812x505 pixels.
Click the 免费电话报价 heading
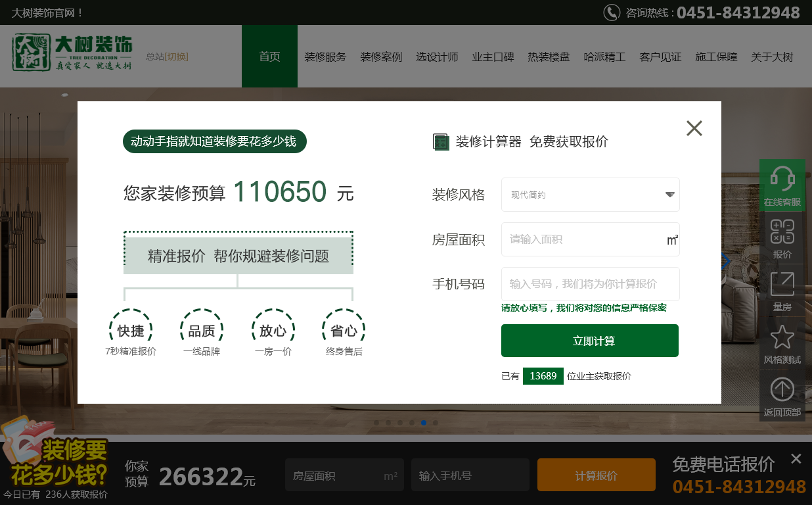(x=723, y=464)
